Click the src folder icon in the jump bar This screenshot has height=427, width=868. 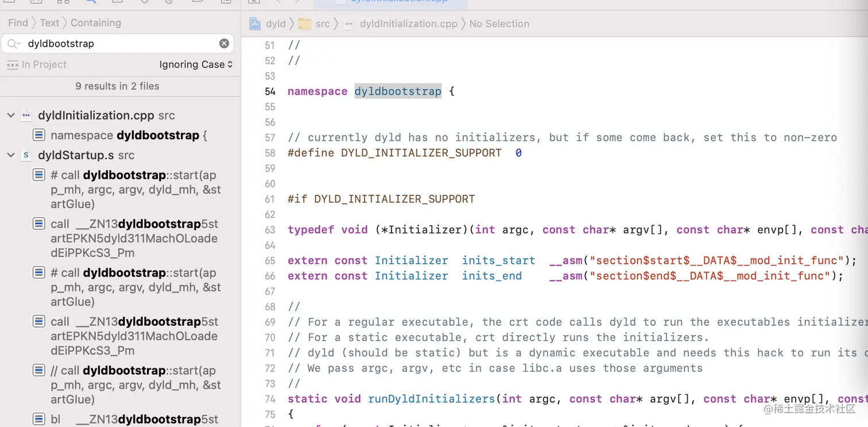pyautogui.click(x=305, y=24)
